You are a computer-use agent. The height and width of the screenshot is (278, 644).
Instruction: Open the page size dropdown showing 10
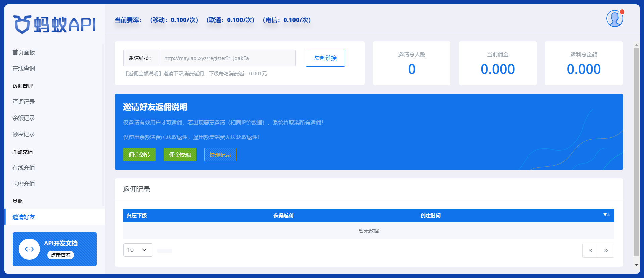tap(138, 250)
